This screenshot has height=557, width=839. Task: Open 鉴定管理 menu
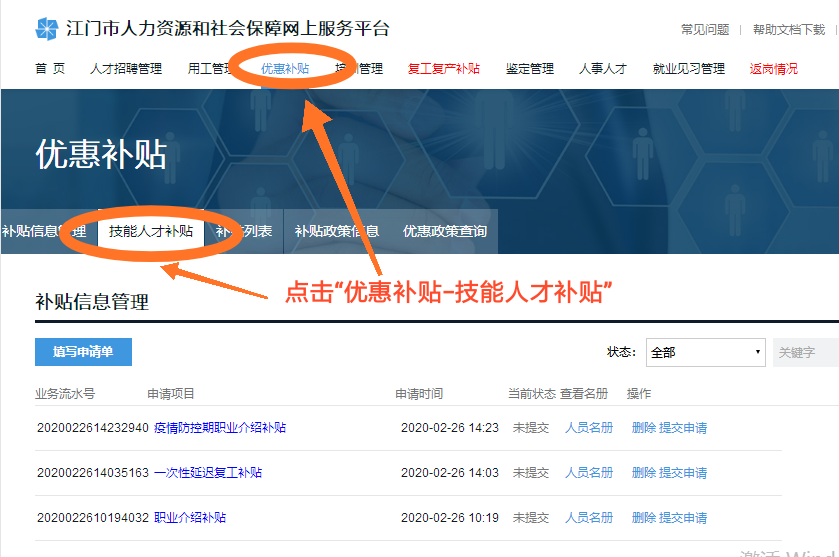click(x=530, y=68)
